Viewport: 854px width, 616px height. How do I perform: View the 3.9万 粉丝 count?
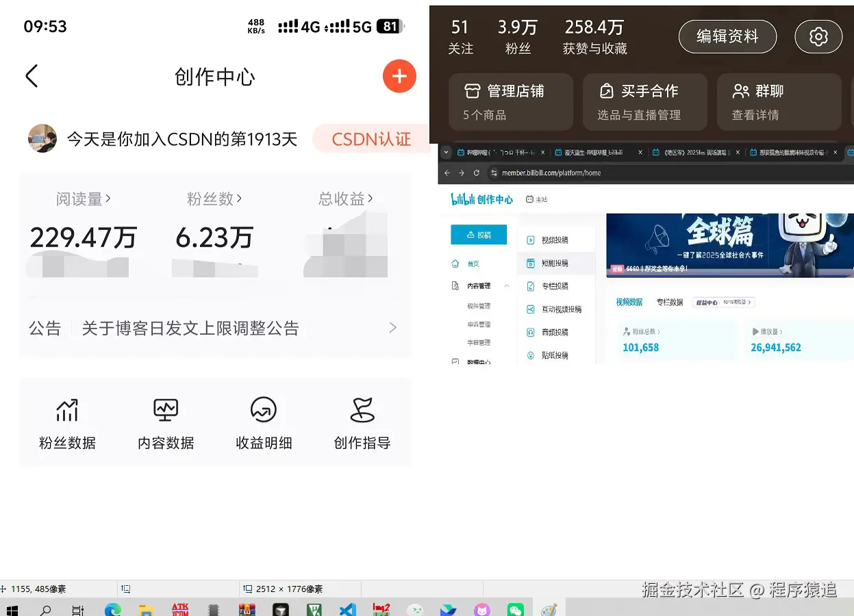point(518,37)
